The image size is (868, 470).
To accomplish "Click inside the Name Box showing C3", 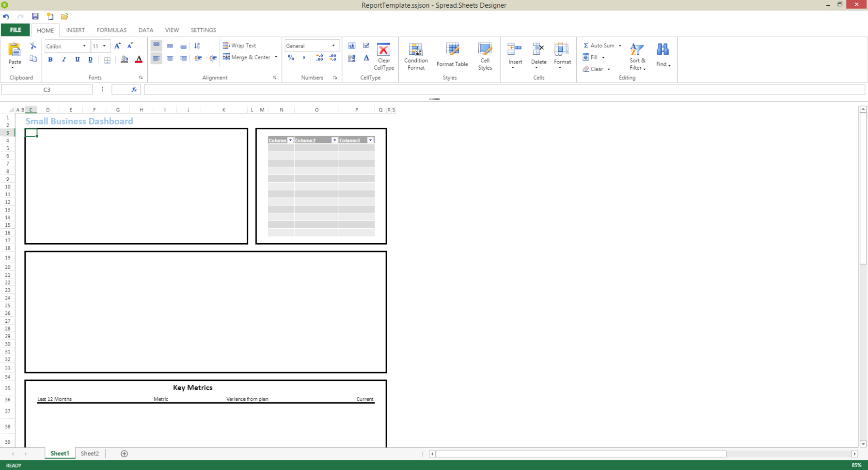I will click(47, 89).
